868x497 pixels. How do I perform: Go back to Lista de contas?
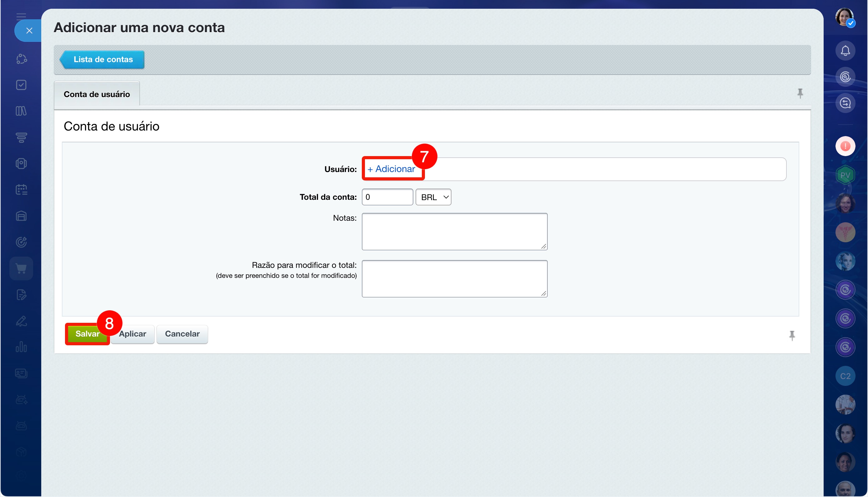102,59
